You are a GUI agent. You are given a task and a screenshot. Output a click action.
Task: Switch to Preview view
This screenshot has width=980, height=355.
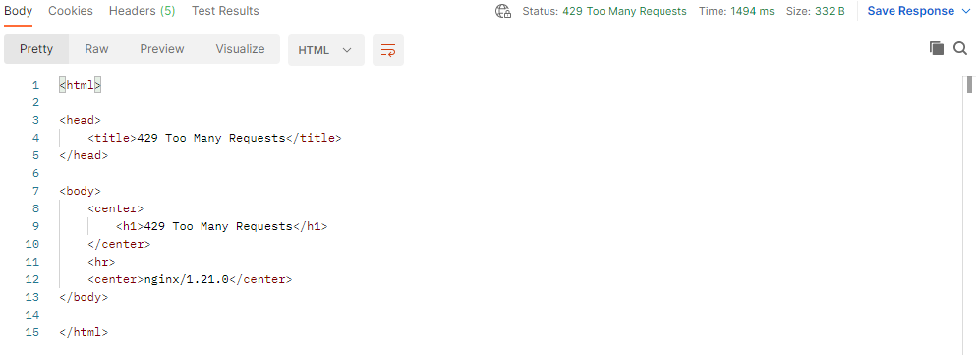point(162,49)
